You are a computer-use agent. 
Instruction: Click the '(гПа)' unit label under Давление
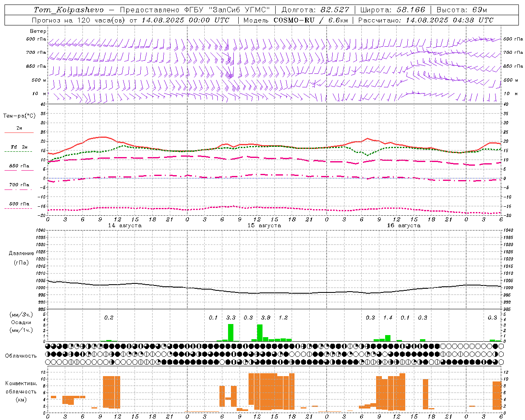click(x=21, y=262)
